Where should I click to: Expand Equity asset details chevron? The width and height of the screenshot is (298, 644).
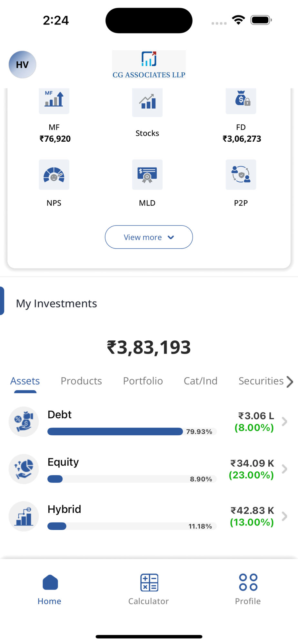click(x=284, y=469)
